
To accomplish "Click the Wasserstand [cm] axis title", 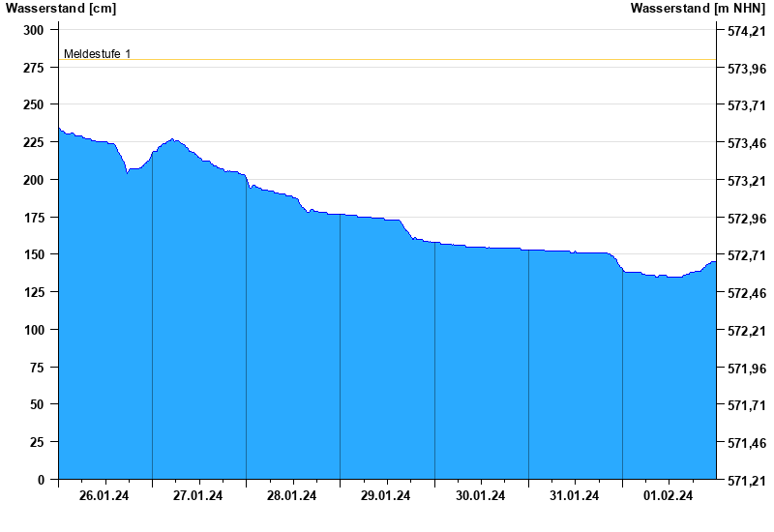I will (x=61, y=9).
